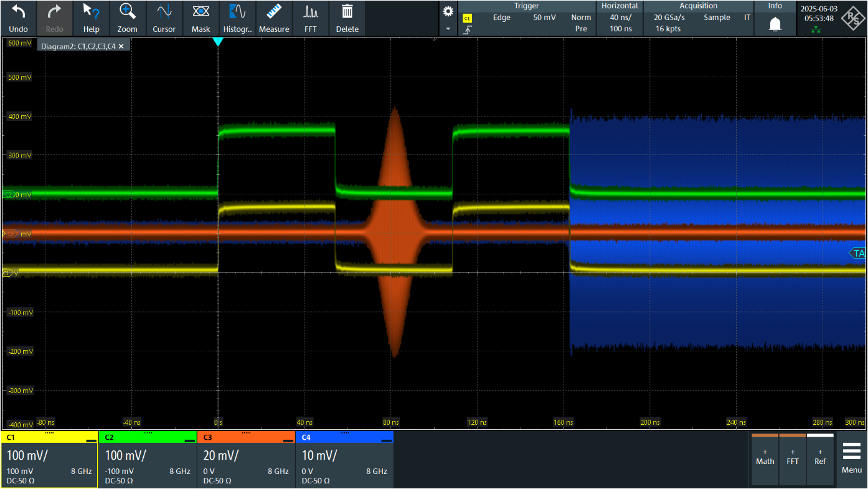Select the Zoom magnifier tool
Screen dimensions: 868x489
click(x=127, y=12)
